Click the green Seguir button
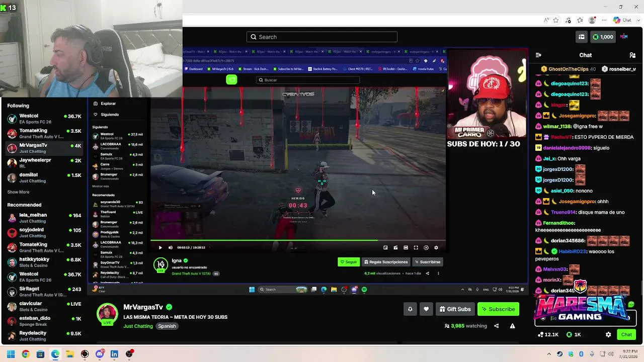Viewport: 644px width, 362px height. 349,262
